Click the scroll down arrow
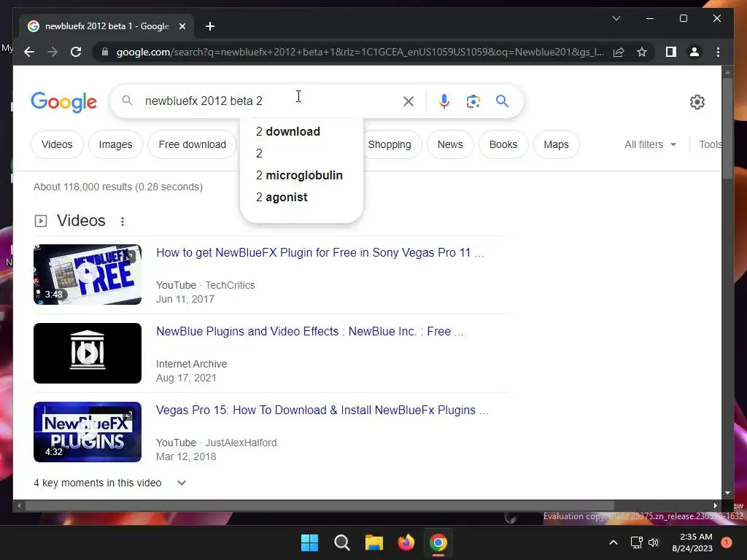This screenshot has height=560, width=747. (x=727, y=494)
